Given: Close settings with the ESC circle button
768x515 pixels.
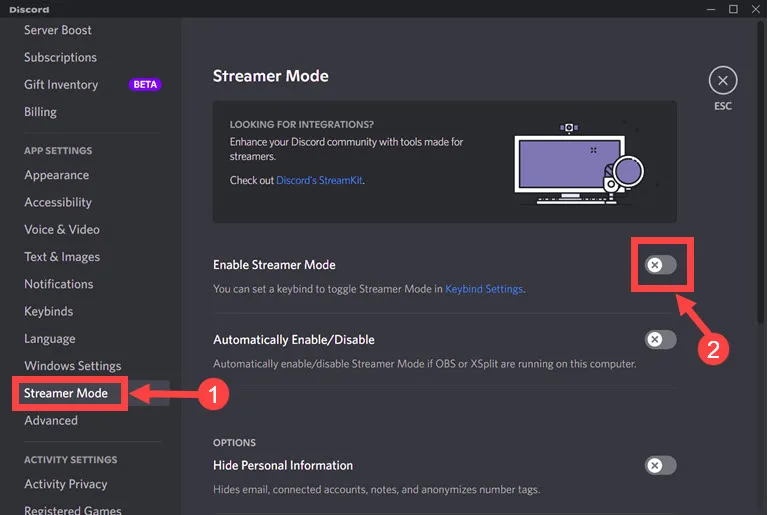Looking at the screenshot, I should 722,80.
